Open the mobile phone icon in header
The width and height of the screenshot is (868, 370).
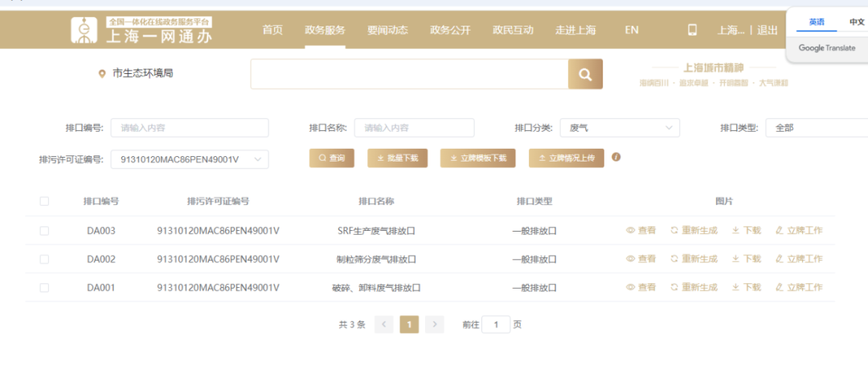pos(692,30)
